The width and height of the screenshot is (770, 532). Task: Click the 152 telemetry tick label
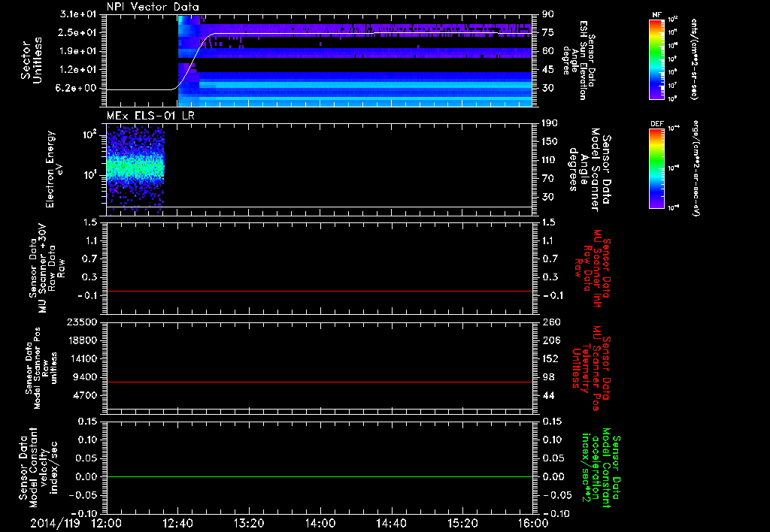(550, 358)
